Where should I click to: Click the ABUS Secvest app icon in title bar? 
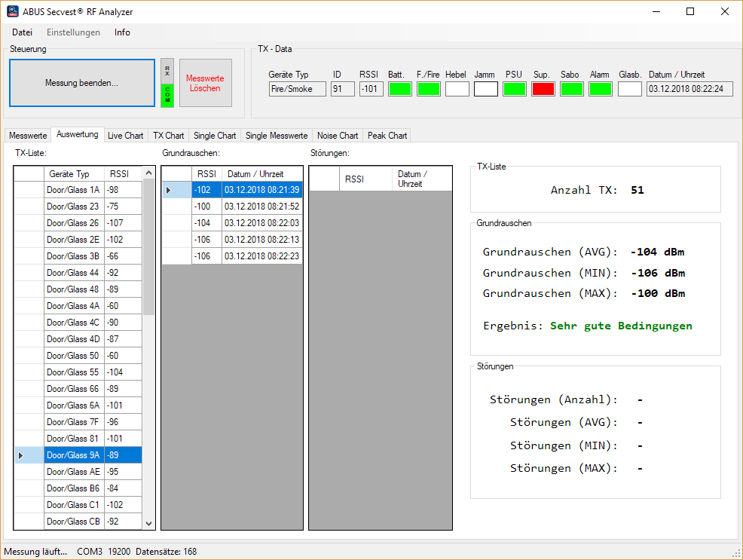point(12,11)
